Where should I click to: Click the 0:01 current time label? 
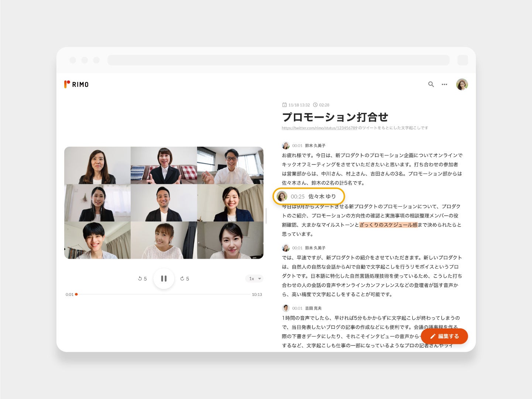(x=69, y=294)
